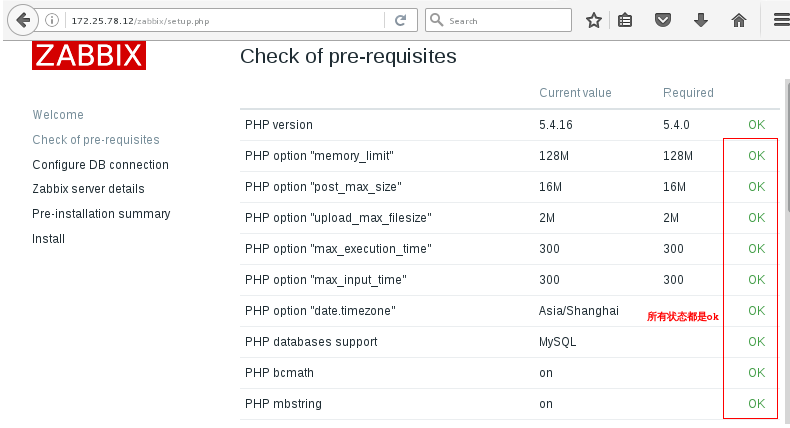Click the site information icon in address bar

pos(54,20)
